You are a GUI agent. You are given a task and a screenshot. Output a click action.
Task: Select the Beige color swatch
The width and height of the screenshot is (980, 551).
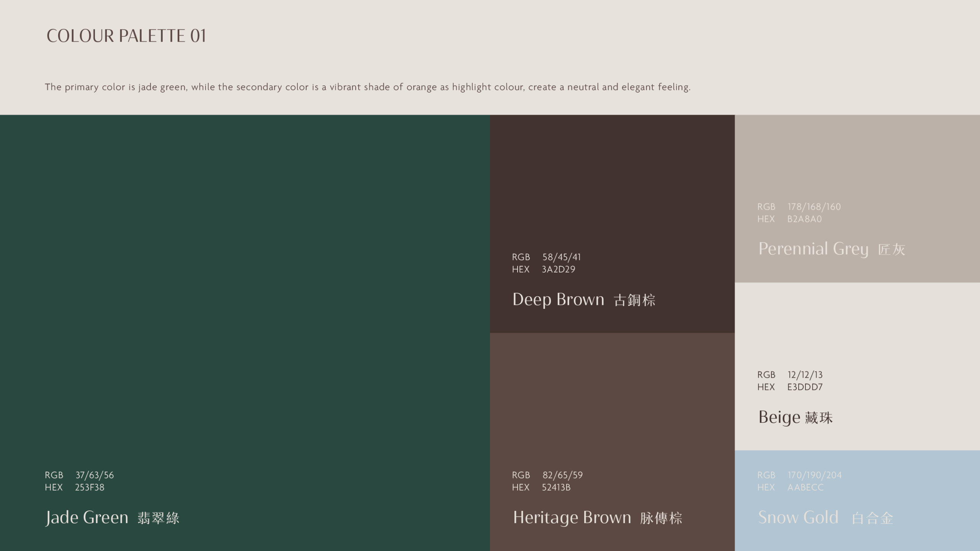point(857,329)
